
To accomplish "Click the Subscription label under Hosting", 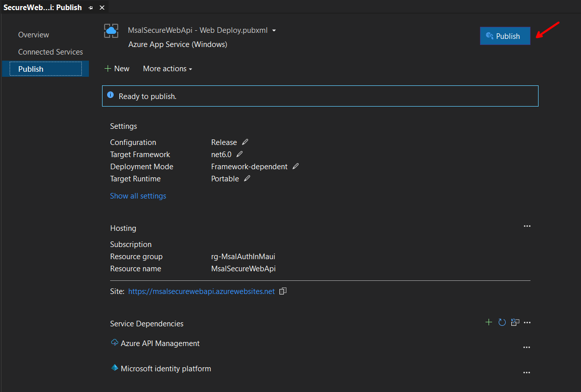I will click(131, 244).
